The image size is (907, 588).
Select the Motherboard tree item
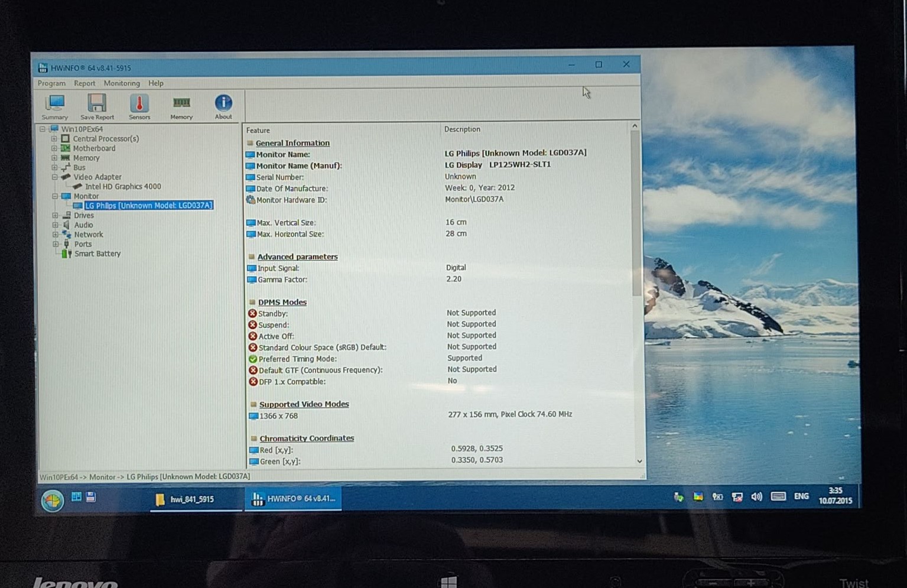[x=94, y=148]
